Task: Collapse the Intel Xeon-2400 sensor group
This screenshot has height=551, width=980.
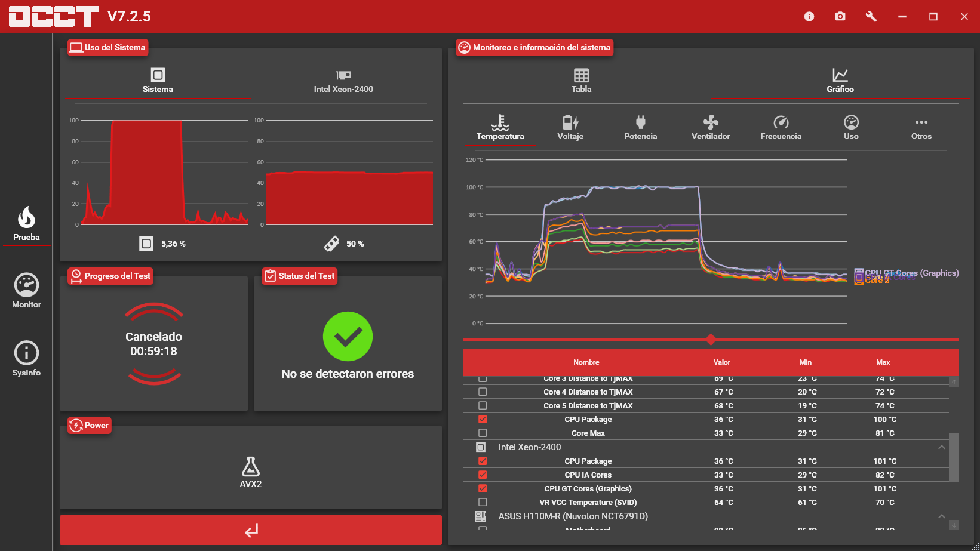Action: (x=942, y=447)
